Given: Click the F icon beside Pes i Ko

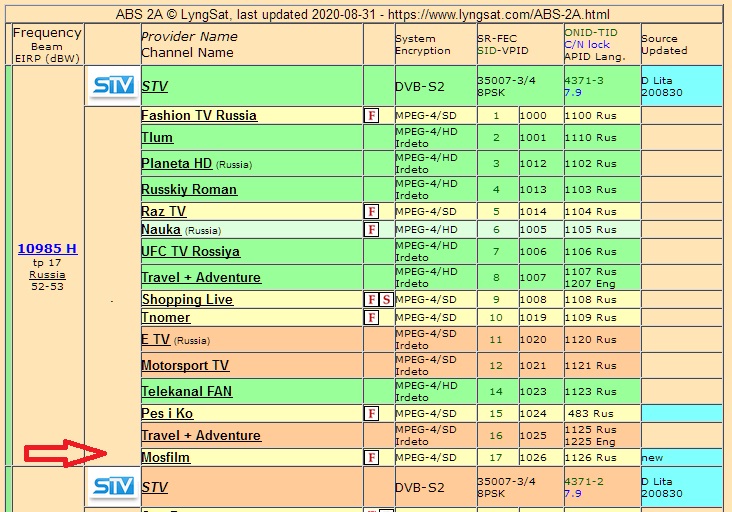Looking at the screenshot, I should (371, 414).
